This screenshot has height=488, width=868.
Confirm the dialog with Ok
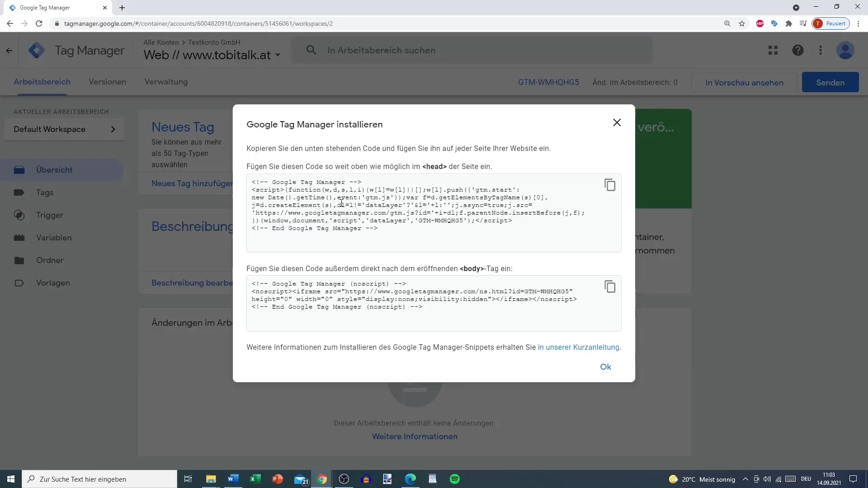(x=605, y=367)
